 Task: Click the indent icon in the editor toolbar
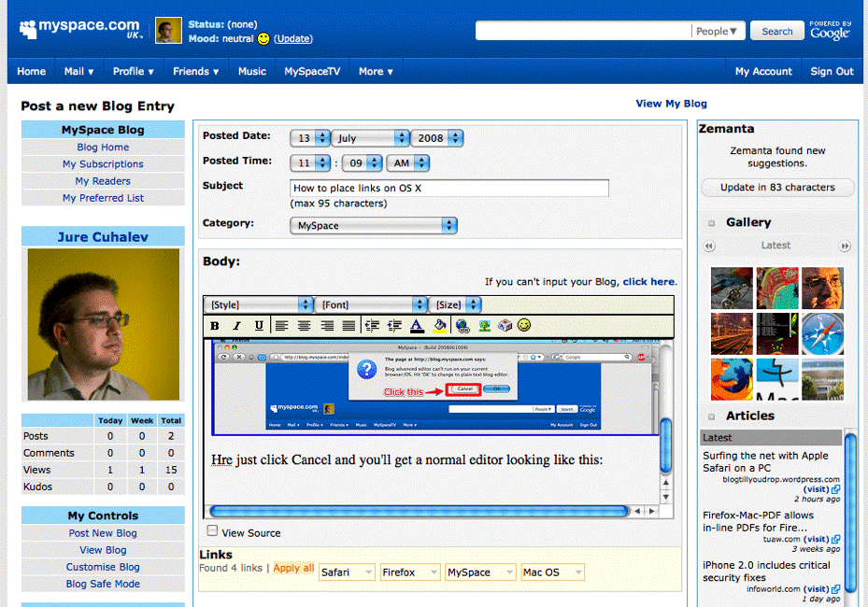394,326
